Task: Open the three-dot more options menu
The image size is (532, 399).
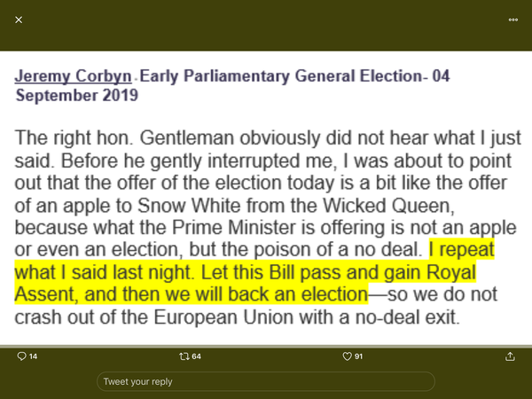Action: click(x=513, y=20)
